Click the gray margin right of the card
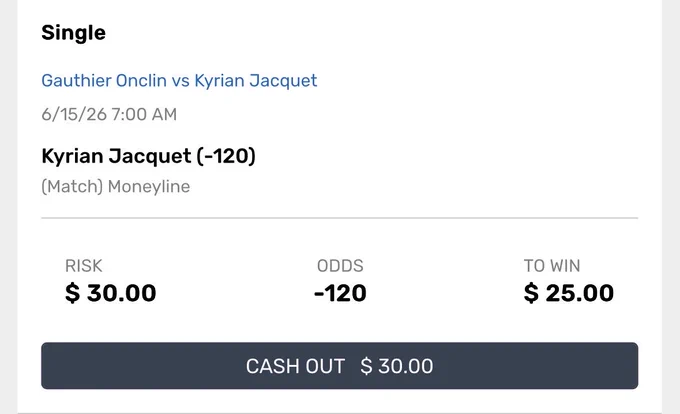The height and width of the screenshot is (414, 680). [x=671, y=207]
